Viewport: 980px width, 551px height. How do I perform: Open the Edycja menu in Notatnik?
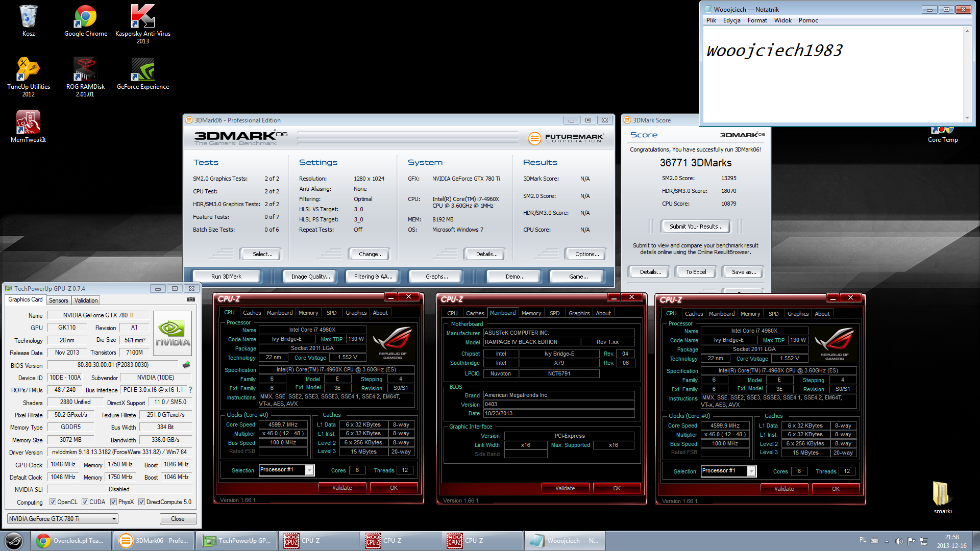point(731,20)
